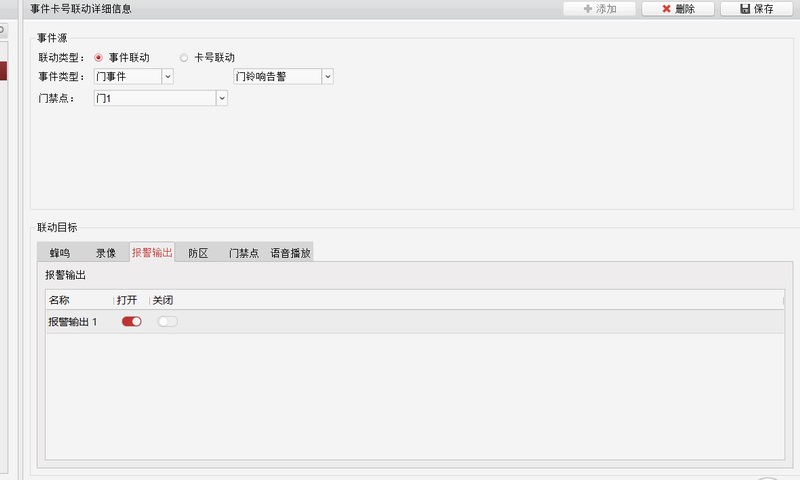Select the 报警输出 tab
The image size is (800, 480).
click(152, 253)
